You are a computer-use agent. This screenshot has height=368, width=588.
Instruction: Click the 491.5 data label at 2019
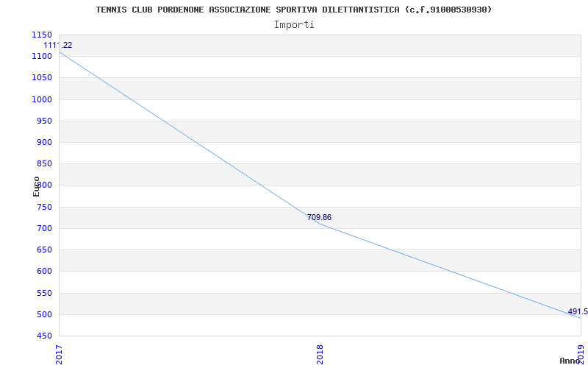[578, 311]
